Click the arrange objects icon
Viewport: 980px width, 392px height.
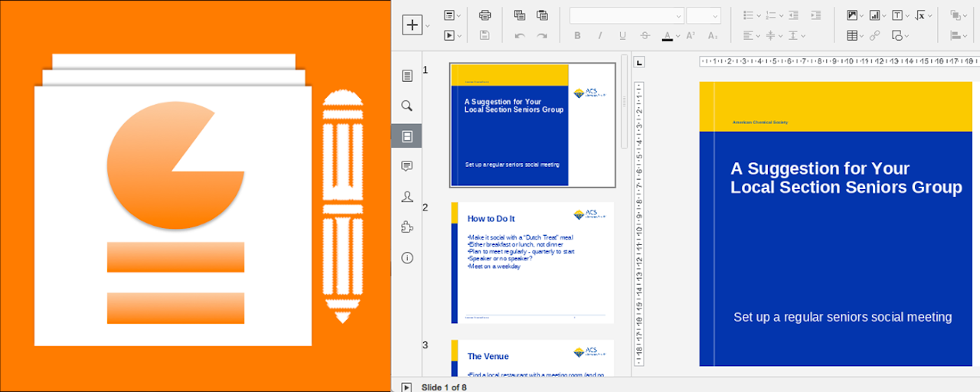coord(955,15)
